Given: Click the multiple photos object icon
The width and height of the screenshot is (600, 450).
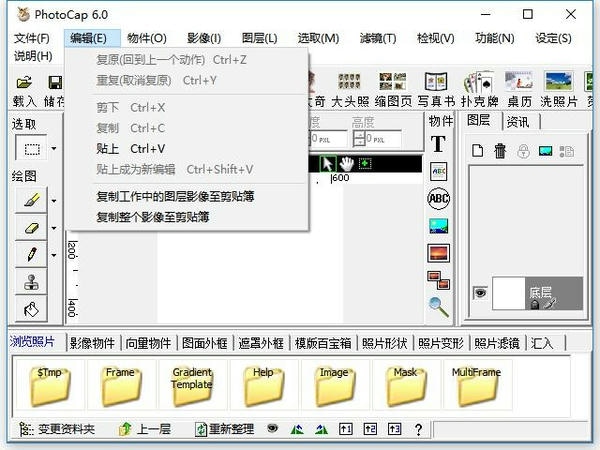Looking at the screenshot, I should coord(439,280).
